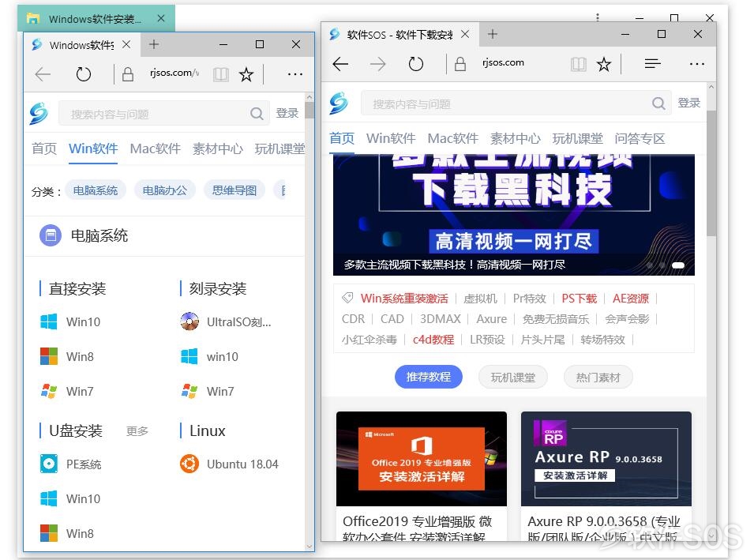Add a new tab in right Edge window
The image size is (754, 560).
pos(493,34)
